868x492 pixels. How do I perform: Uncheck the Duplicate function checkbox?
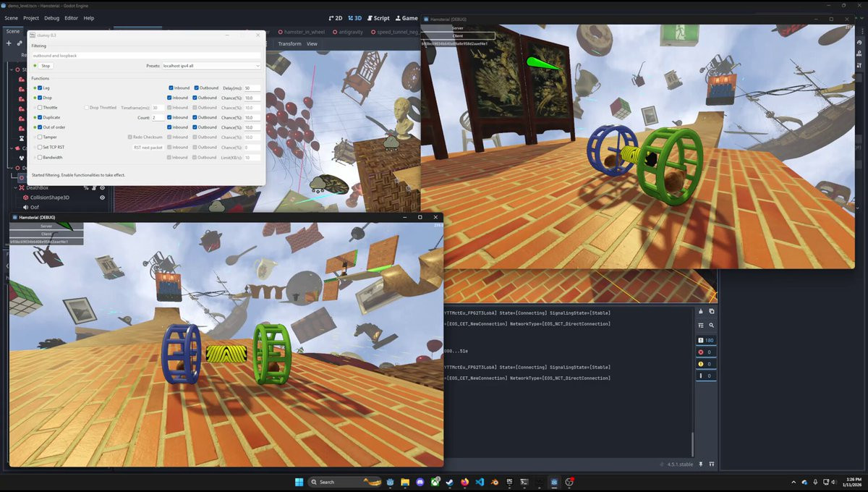pos(40,117)
